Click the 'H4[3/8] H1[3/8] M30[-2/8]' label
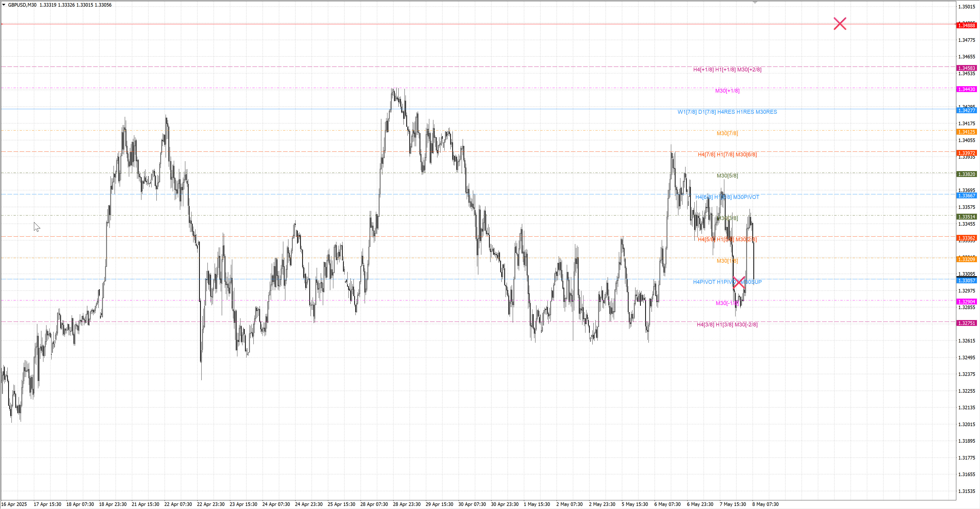The image size is (980, 509). tap(727, 325)
